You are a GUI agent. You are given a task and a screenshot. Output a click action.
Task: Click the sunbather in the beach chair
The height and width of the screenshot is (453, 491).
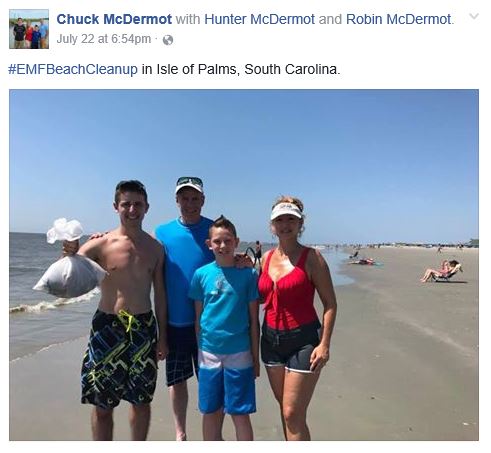coord(442,271)
